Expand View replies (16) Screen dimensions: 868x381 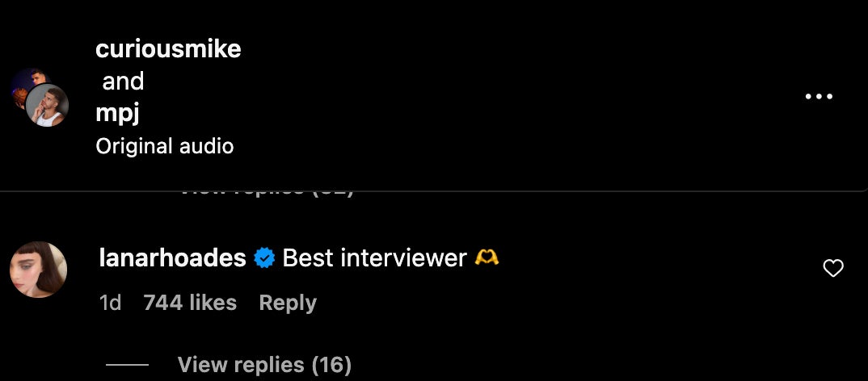click(264, 365)
